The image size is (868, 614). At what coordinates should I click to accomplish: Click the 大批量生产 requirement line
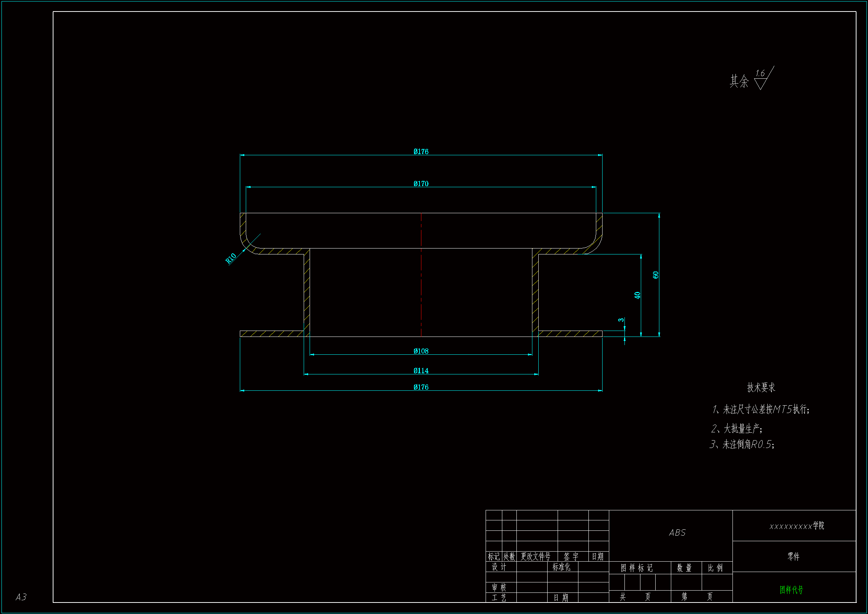[x=737, y=429]
